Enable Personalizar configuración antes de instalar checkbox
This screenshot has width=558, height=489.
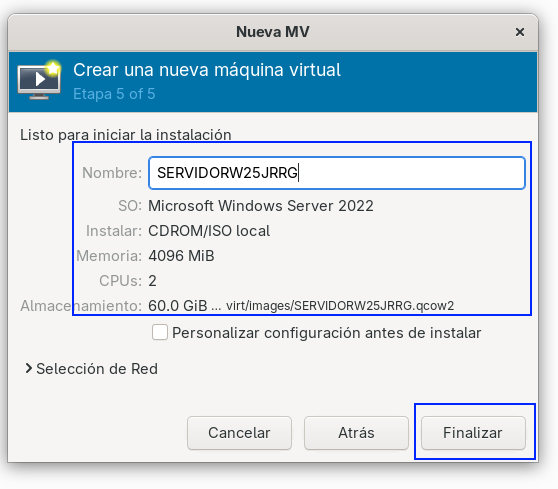click(160, 332)
